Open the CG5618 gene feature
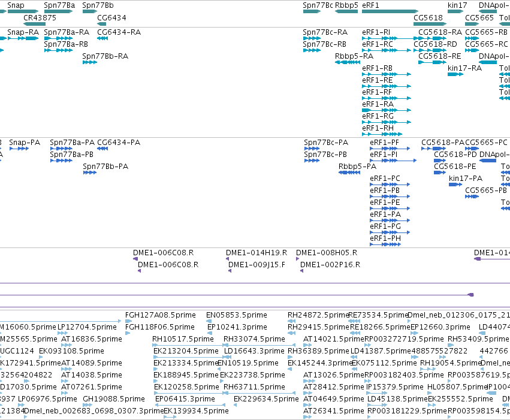510x420 pixels. coord(430,24)
